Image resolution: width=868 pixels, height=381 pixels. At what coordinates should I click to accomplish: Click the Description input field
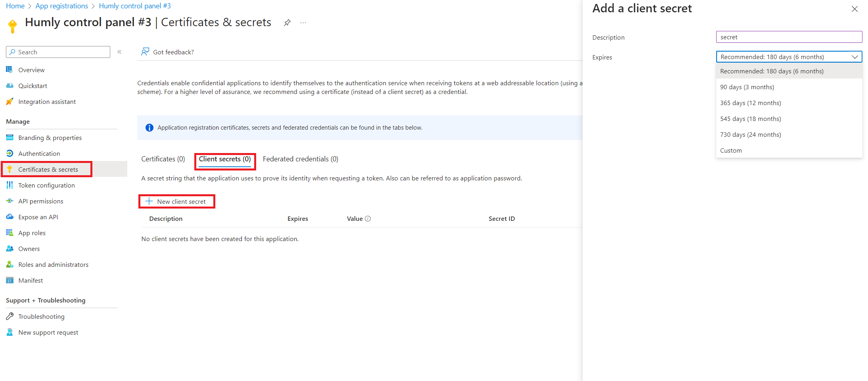point(789,37)
